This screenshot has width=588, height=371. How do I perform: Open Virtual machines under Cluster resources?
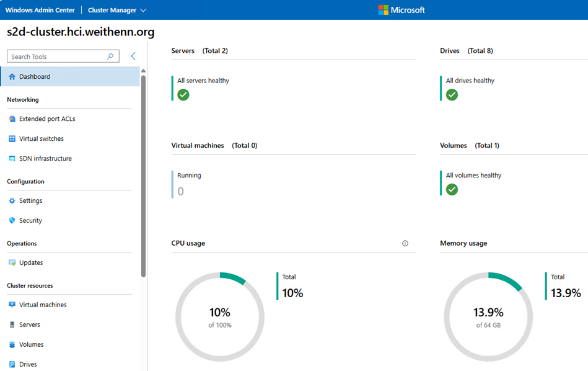43,305
